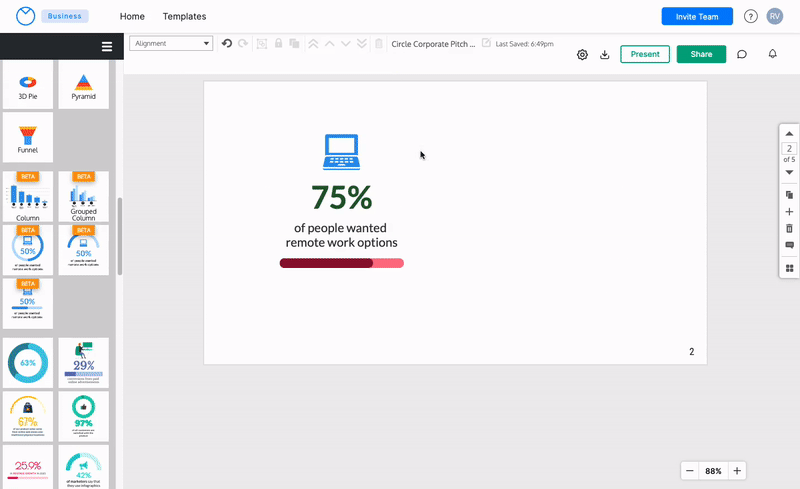Delete the current page with the trash icon
The height and width of the screenshot is (489, 800).
(789, 229)
